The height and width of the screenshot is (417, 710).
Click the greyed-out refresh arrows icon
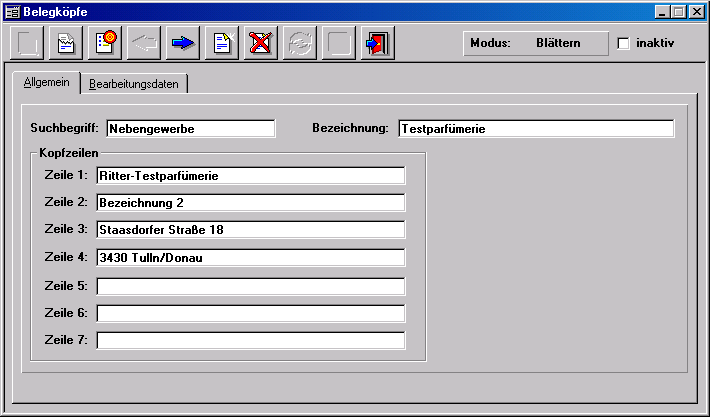(299, 43)
